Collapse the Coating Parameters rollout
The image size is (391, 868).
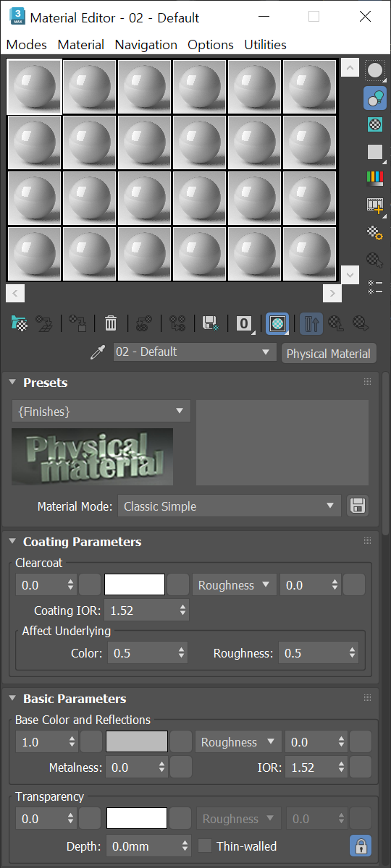point(13,542)
